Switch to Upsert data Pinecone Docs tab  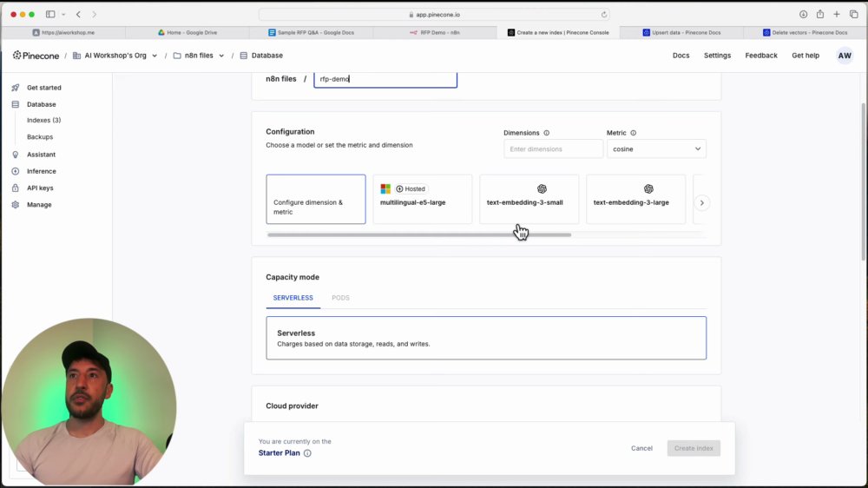click(681, 33)
